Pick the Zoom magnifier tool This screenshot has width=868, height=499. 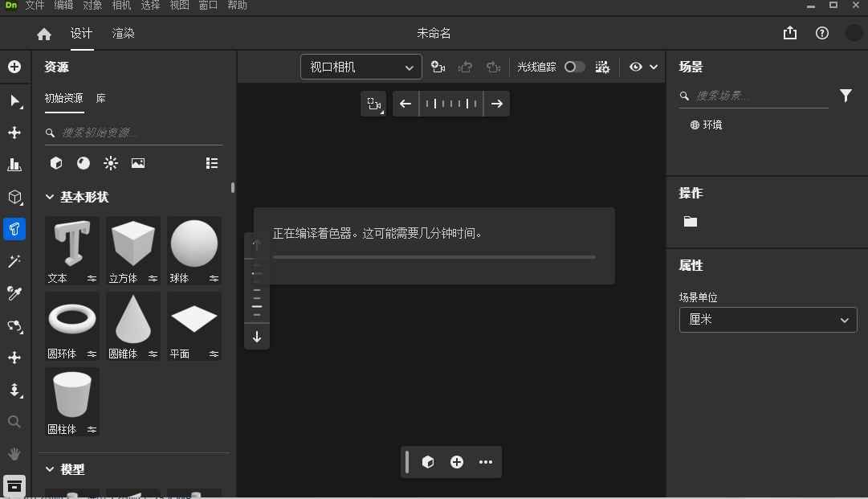[14, 422]
